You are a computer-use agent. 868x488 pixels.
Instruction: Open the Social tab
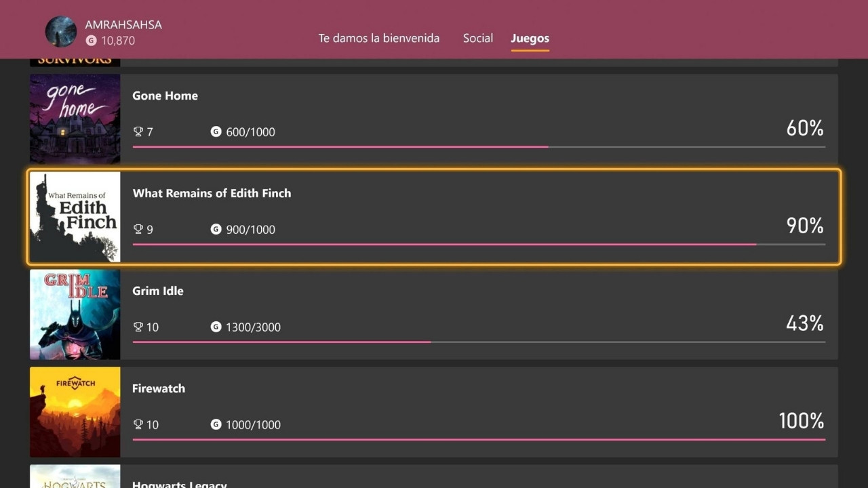477,39
